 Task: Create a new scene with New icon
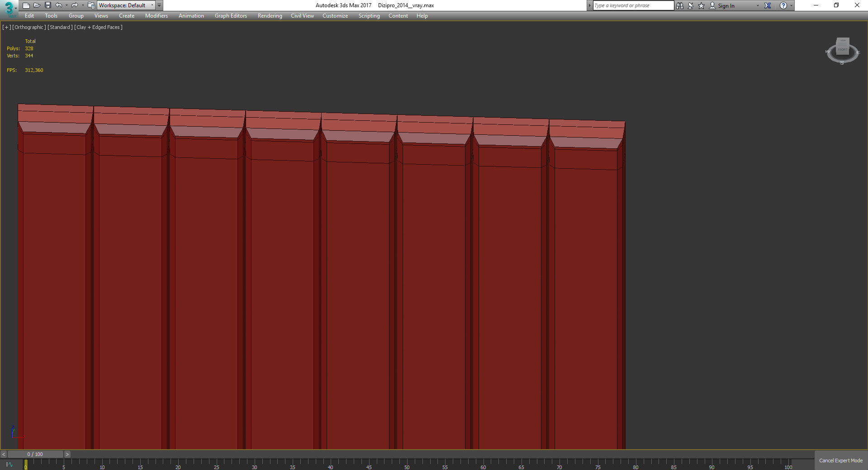[x=26, y=5]
